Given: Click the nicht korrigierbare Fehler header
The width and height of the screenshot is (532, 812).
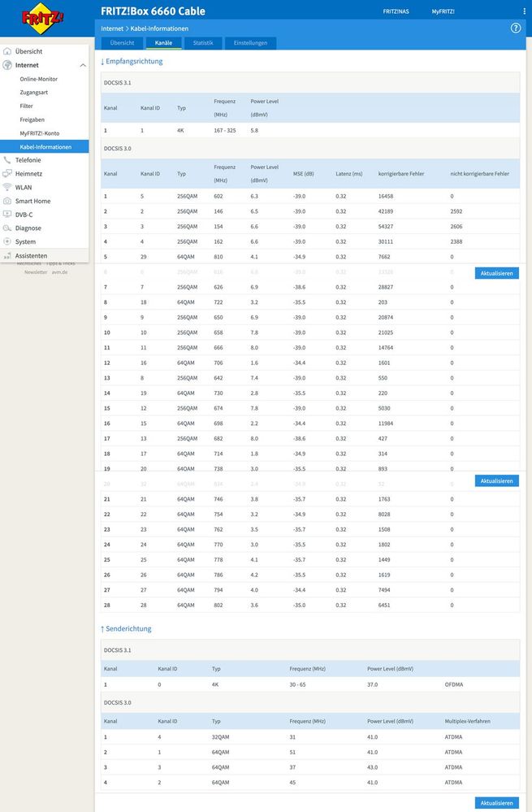Looking at the screenshot, I should [x=480, y=173].
